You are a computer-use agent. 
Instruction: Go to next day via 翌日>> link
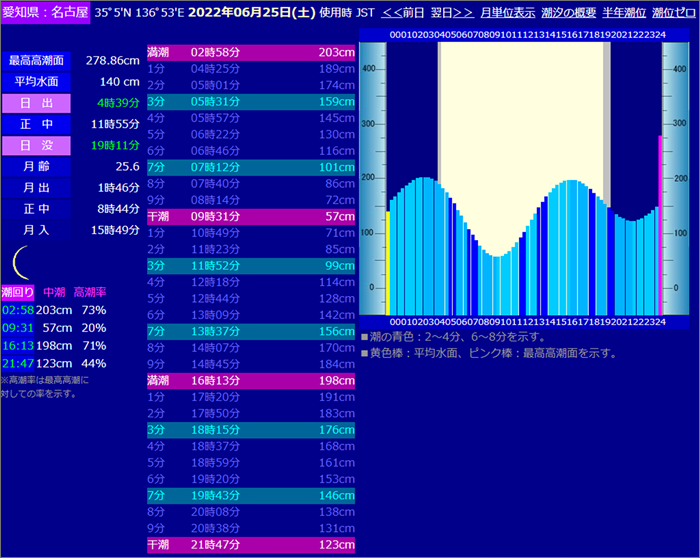tap(452, 12)
